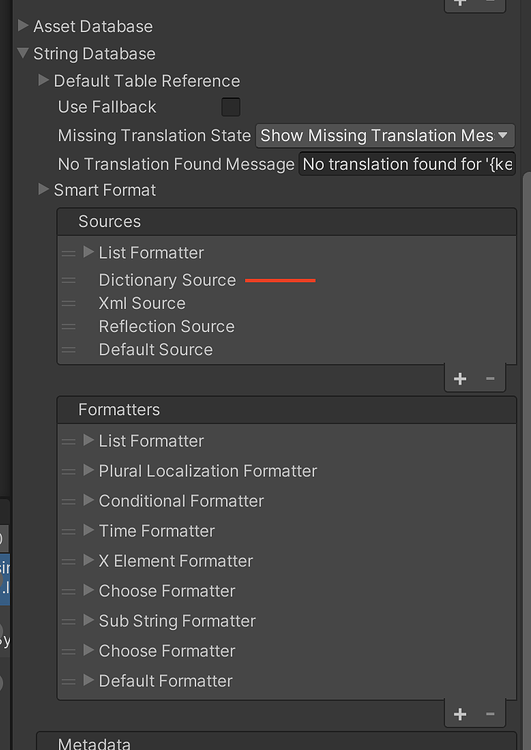Expand Plural Localization Formatter entry
The image size is (531, 750).
pos(88,470)
